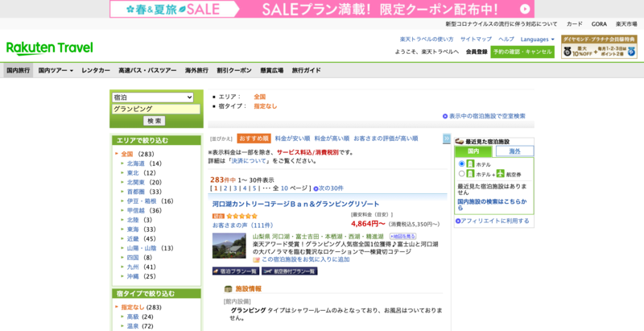Click the circle icon before 表示中の宿泊施設
Screen dimensions: 644x331
tap(445, 116)
